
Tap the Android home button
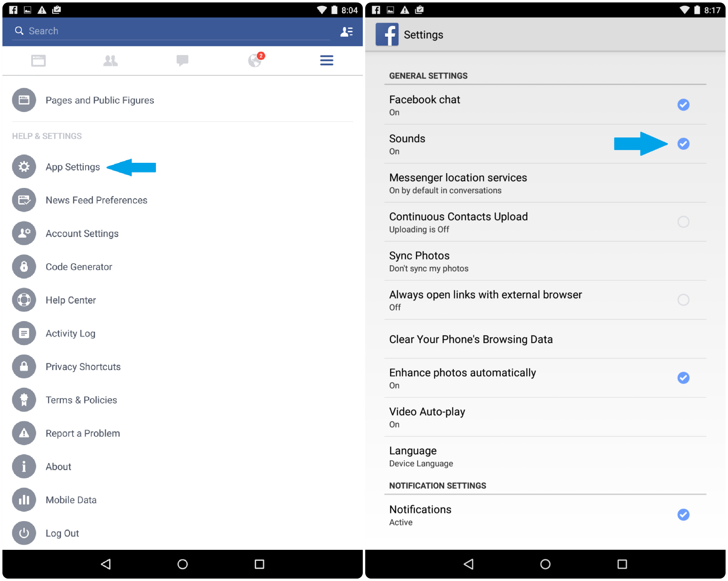[182, 564]
